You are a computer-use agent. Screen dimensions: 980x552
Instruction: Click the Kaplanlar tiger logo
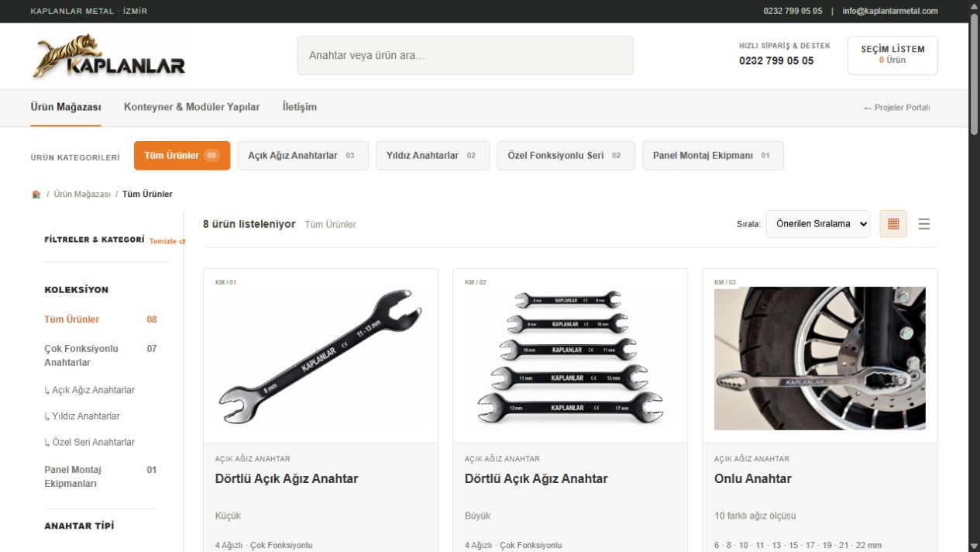109,56
